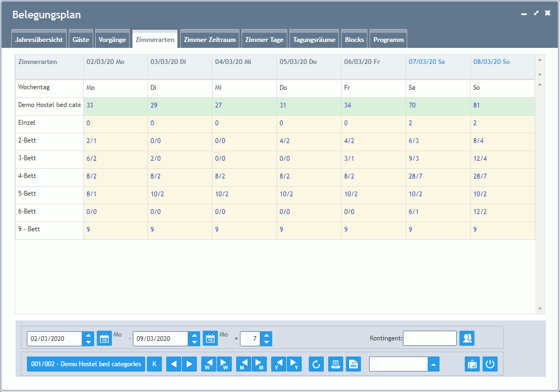This screenshot has height=392, width=560.
Task: Open the Programm tab
Action: click(x=388, y=39)
